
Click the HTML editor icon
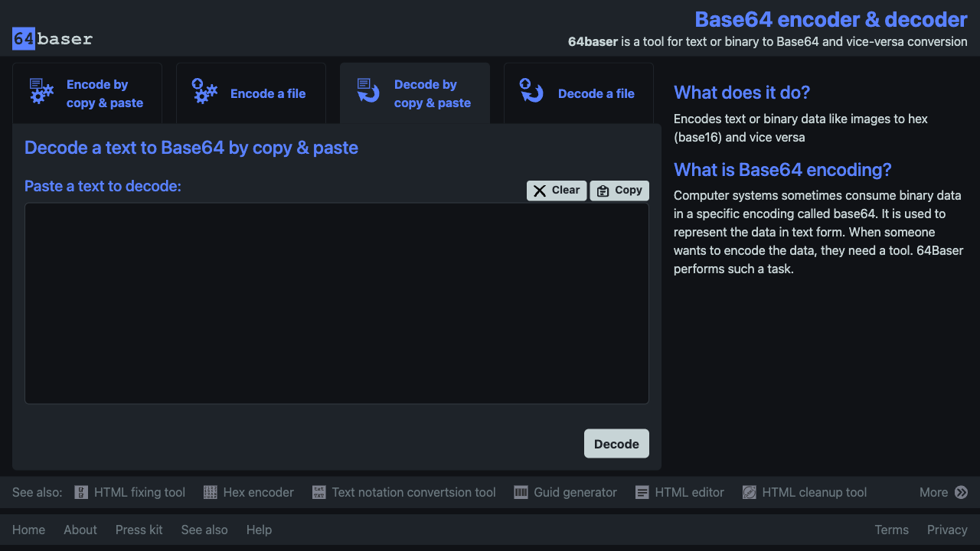[x=642, y=492]
